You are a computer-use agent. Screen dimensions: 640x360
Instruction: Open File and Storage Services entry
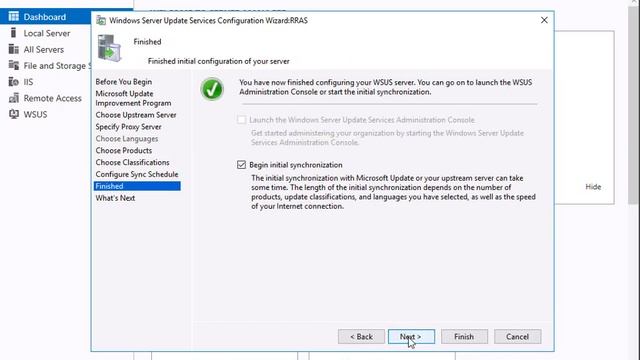[57, 66]
